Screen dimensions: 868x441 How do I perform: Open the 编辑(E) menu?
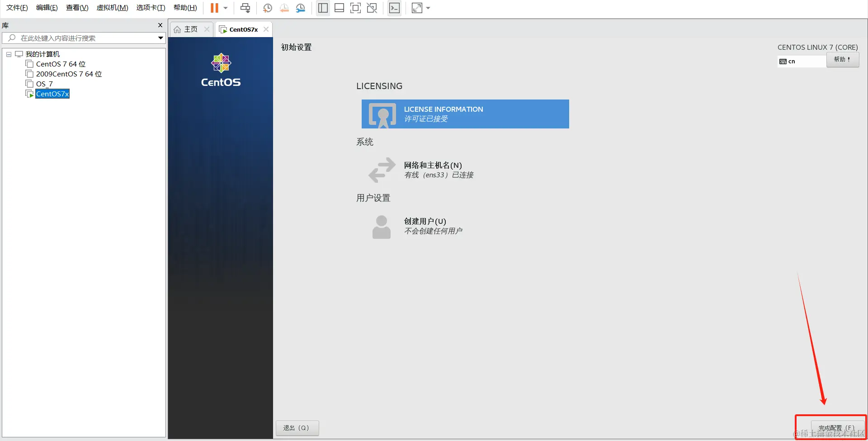point(47,8)
